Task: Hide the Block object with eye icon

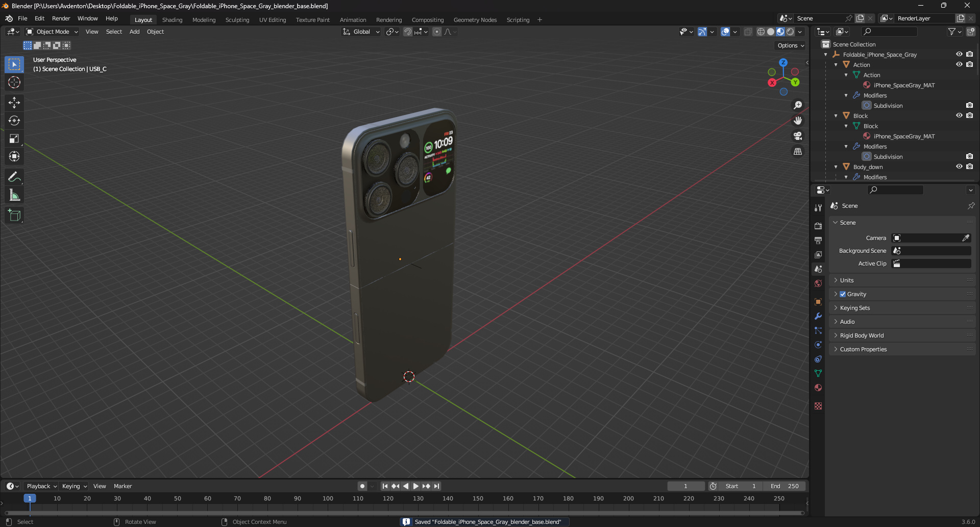Action: click(959, 115)
